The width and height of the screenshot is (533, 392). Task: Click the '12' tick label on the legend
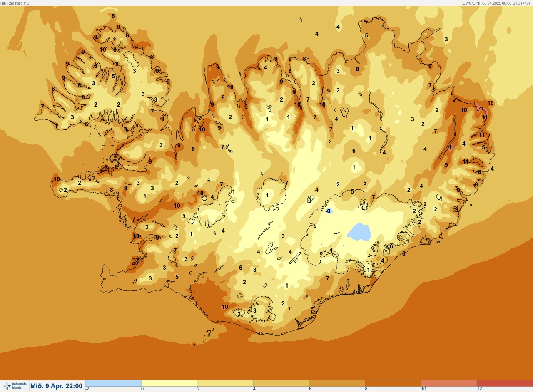pyautogui.click(x=479, y=389)
